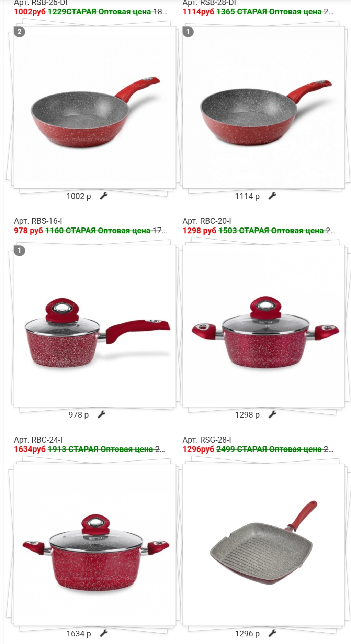Open the RBC-24-I casserole photo
The height and width of the screenshot is (644, 351).
pos(95,545)
